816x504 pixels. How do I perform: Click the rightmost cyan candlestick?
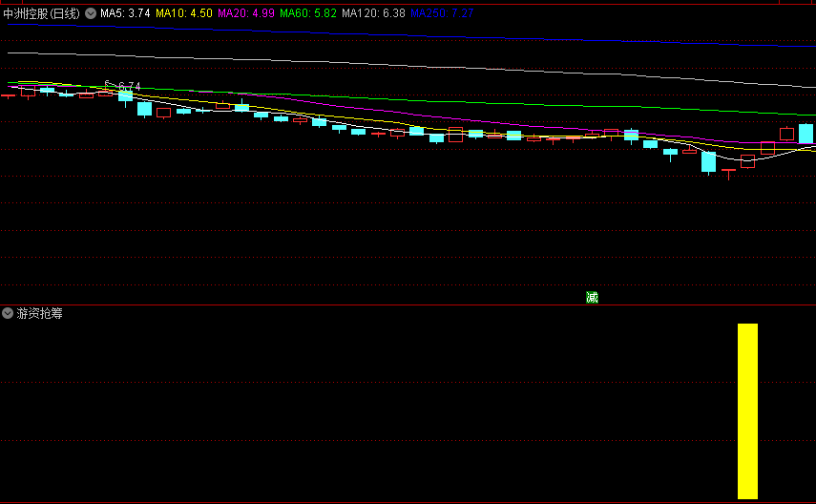[x=806, y=134]
